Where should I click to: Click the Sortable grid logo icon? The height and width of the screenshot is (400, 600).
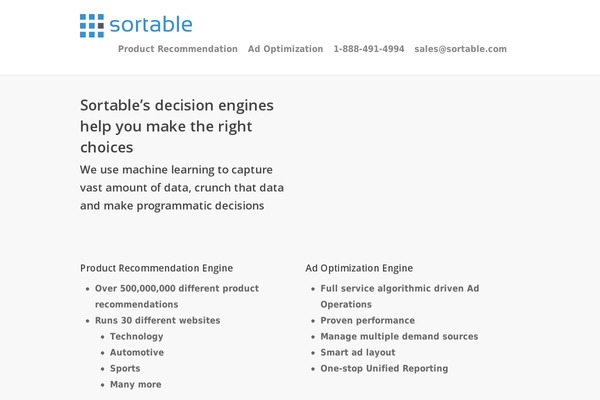click(92, 26)
